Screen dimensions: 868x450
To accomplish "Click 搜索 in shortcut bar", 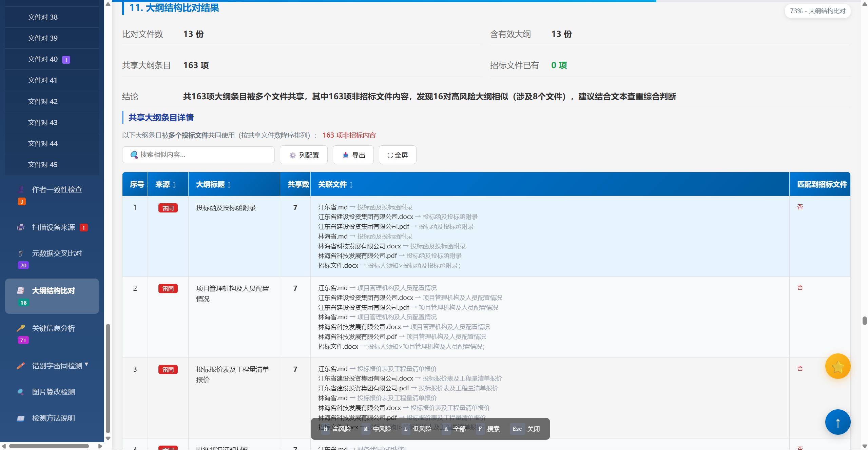I will pyautogui.click(x=488, y=429).
